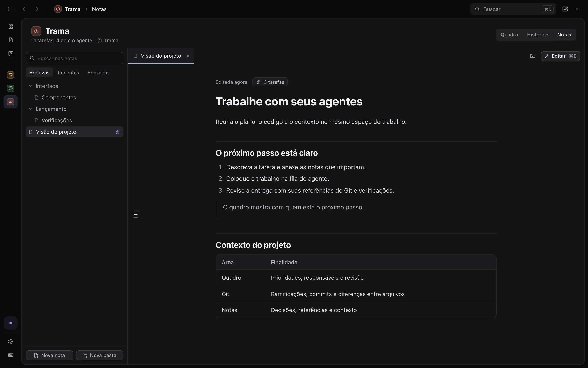Screen dimensions: 588x368
Task: Select the Visão do projeto document tab
Action: (160, 56)
